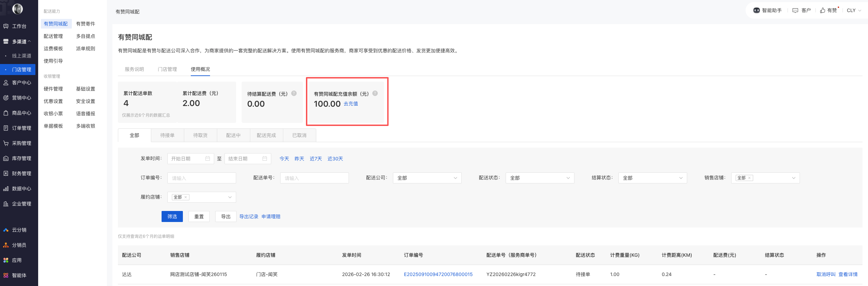Open the customer center sidebar icon
This screenshot has width=868, height=286.
click(x=6, y=83)
